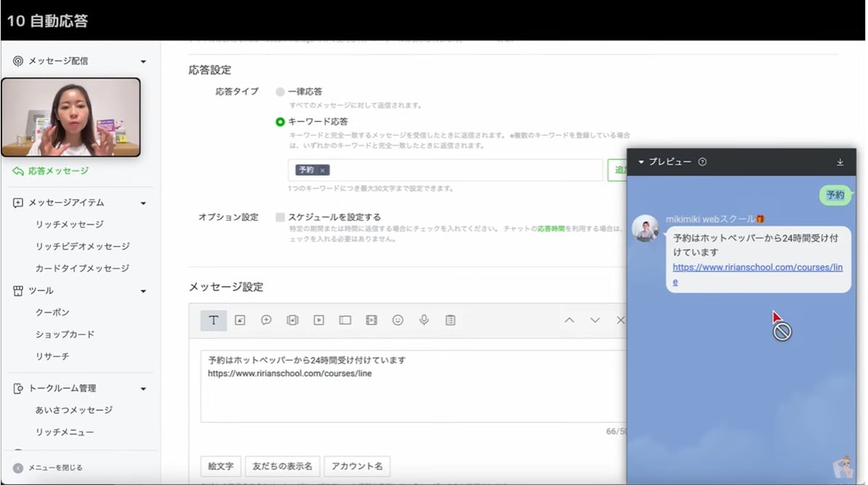
Task: Click the 絵文字 button
Action: point(221,466)
